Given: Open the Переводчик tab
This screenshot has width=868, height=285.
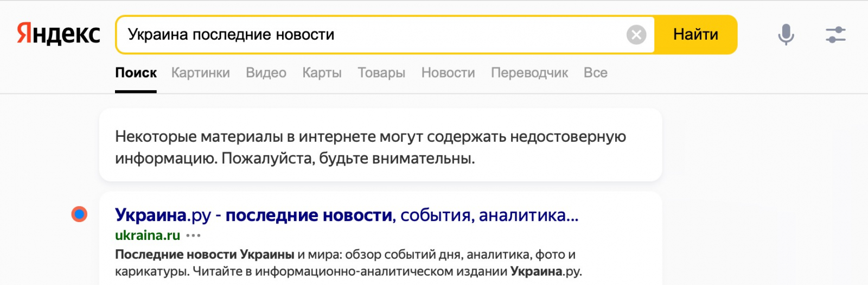Looking at the screenshot, I should 529,73.
